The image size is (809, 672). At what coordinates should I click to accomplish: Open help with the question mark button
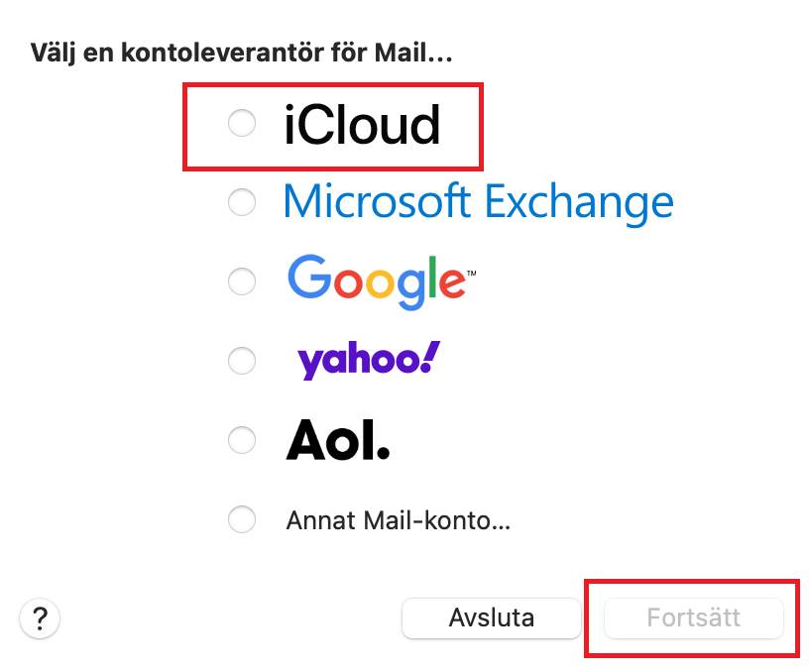(x=40, y=618)
